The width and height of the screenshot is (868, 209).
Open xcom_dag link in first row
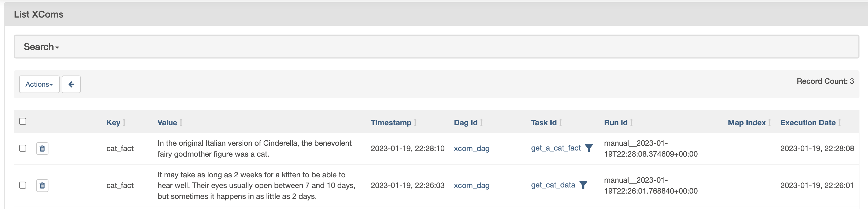click(x=471, y=148)
